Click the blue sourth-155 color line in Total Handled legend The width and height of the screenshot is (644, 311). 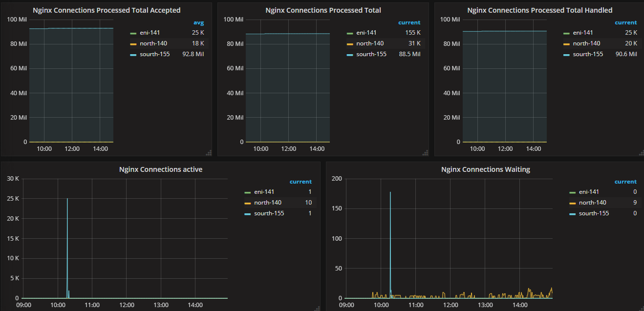tap(566, 55)
